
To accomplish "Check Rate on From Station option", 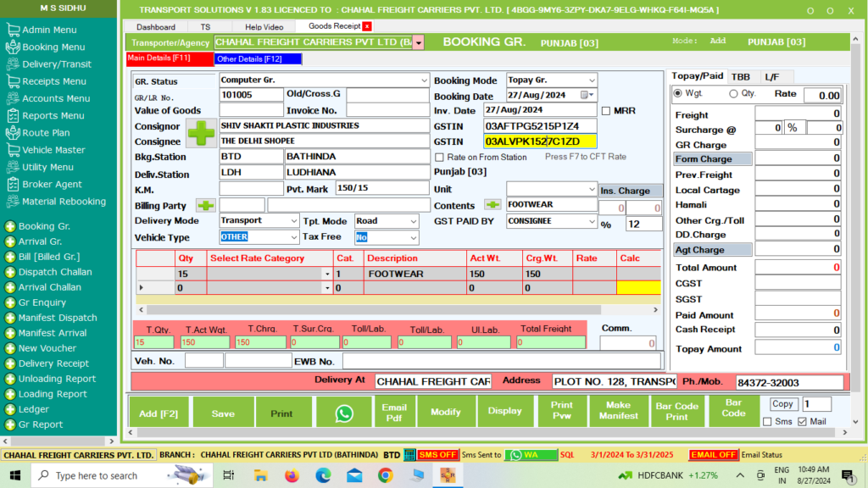I will pyautogui.click(x=439, y=158).
